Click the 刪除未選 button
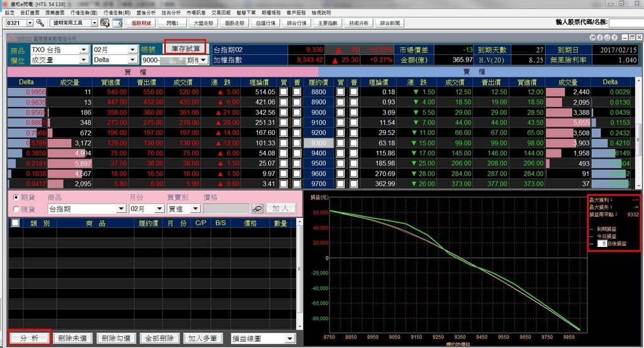 click(x=72, y=338)
